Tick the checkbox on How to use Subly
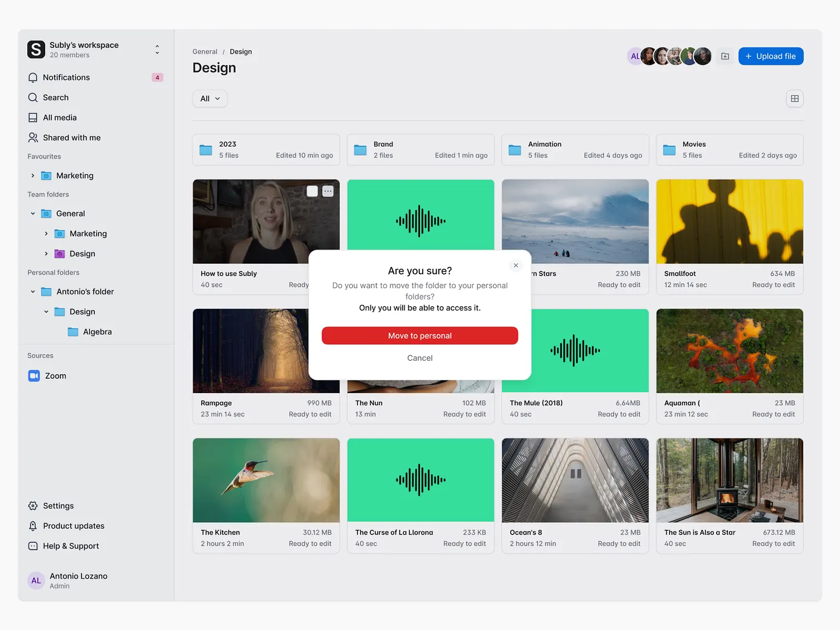The width and height of the screenshot is (840, 630). coord(312,192)
